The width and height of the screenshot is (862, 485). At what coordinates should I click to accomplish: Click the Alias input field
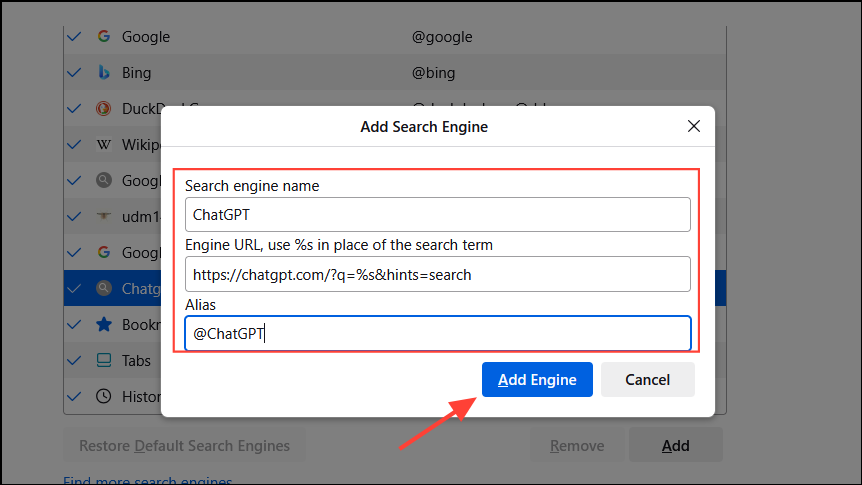click(x=437, y=334)
